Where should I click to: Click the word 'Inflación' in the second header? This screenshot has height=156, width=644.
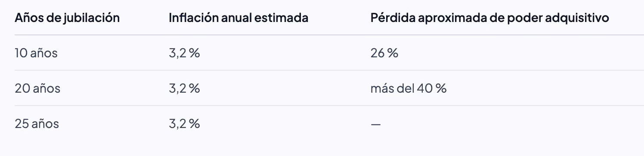pyautogui.click(x=193, y=19)
